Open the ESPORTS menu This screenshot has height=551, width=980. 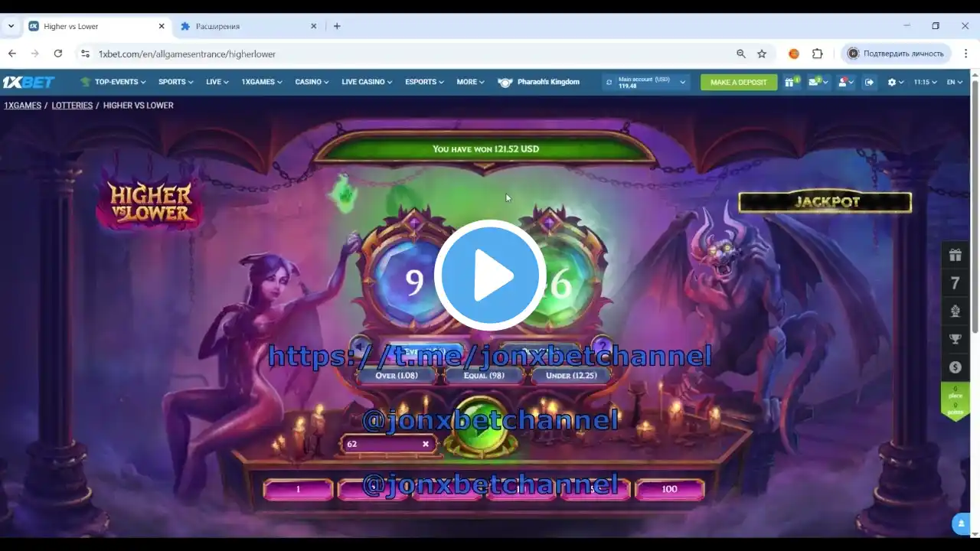coord(425,82)
